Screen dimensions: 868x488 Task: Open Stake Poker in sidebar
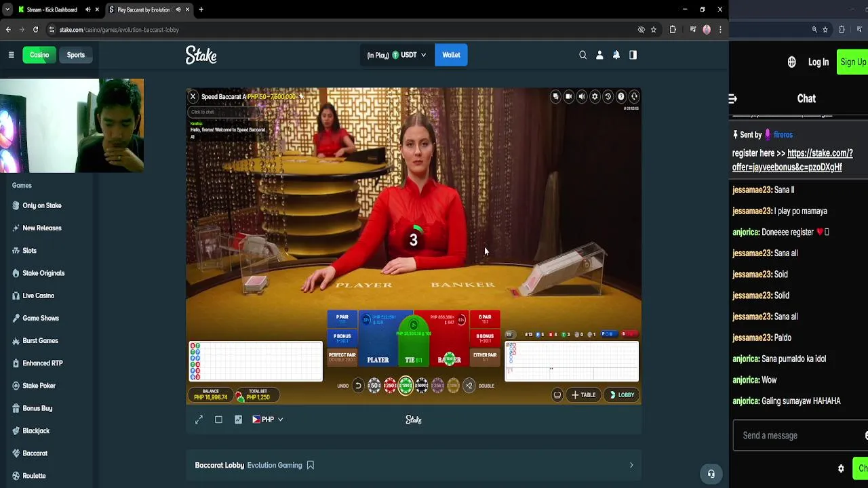click(x=39, y=386)
